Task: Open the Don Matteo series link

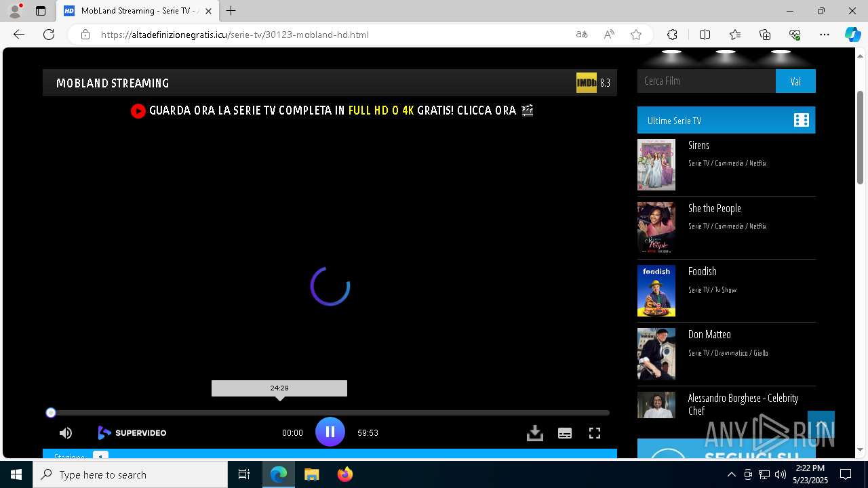Action: [x=709, y=334]
